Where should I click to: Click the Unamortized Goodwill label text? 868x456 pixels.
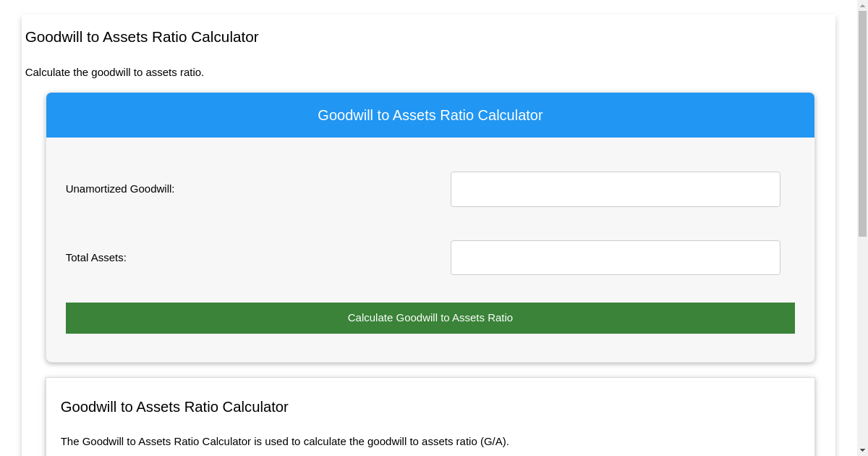(119, 189)
